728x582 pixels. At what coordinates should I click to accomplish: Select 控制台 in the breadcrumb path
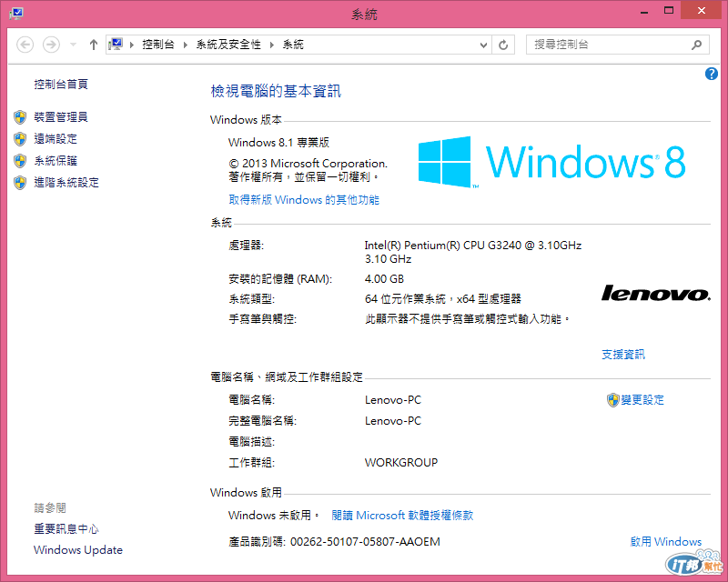click(158, 45)
